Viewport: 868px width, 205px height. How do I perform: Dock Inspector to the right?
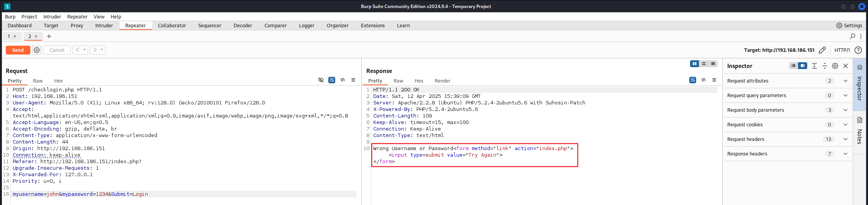803,66
